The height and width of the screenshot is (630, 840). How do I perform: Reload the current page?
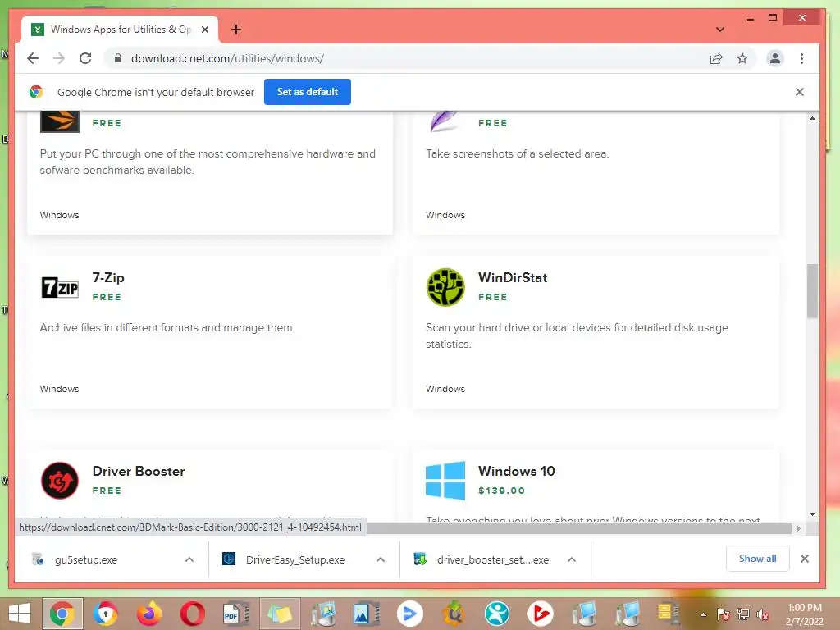click(x=85, y=58)
